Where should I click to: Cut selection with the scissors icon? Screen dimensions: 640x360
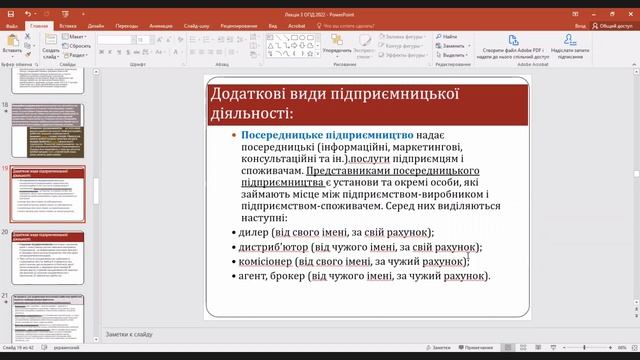tap(28, 36)
